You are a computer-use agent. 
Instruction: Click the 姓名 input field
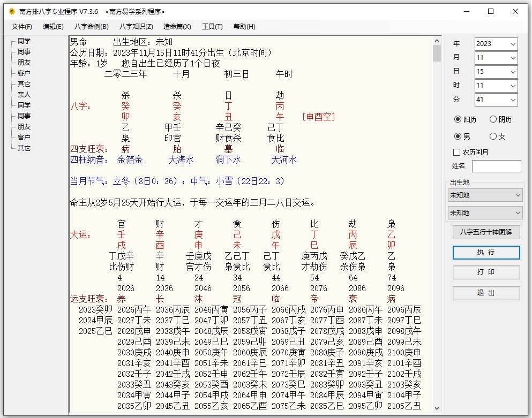click(x=496, y=166)
